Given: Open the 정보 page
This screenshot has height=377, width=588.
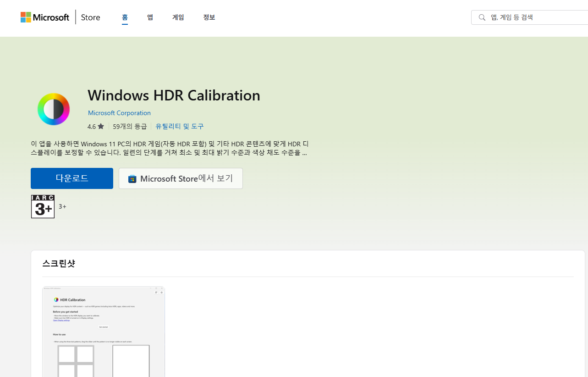Looking at the screenshot, I should click(209, 17).
